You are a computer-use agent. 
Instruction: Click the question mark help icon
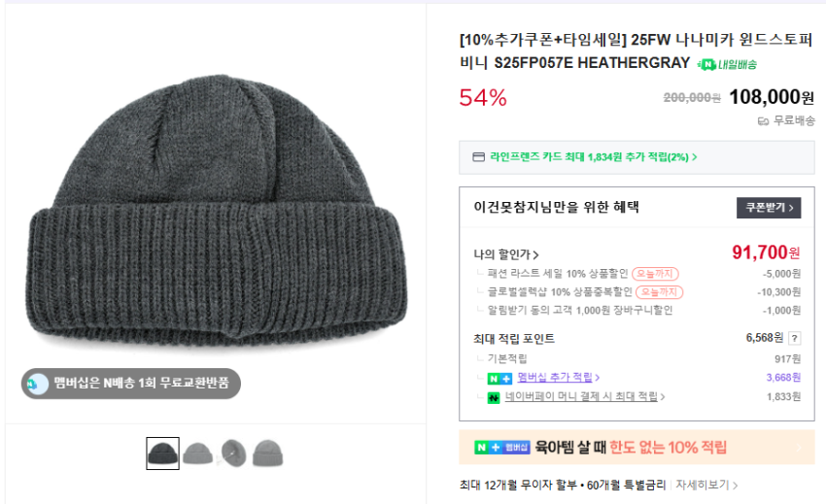point(794,338)
